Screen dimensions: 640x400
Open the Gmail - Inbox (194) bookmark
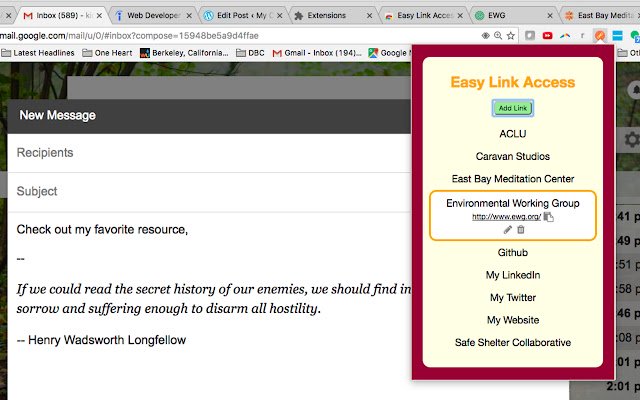317,53
